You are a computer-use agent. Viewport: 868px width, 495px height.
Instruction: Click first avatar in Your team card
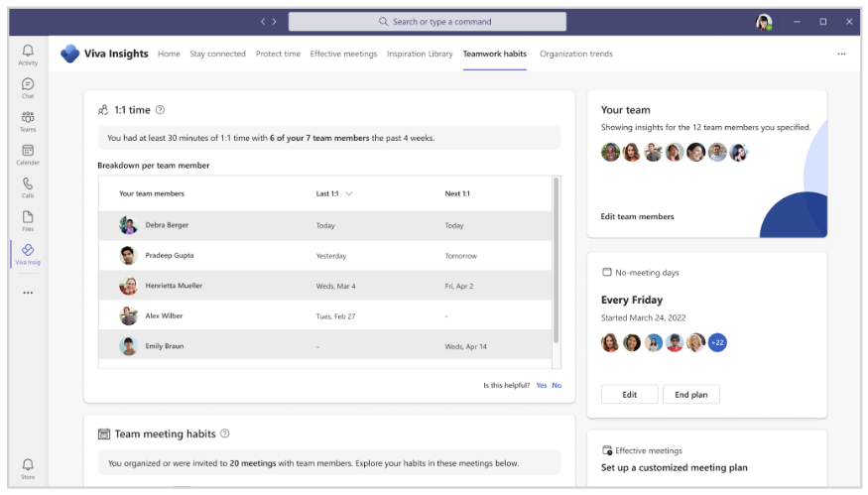point(610,152)
